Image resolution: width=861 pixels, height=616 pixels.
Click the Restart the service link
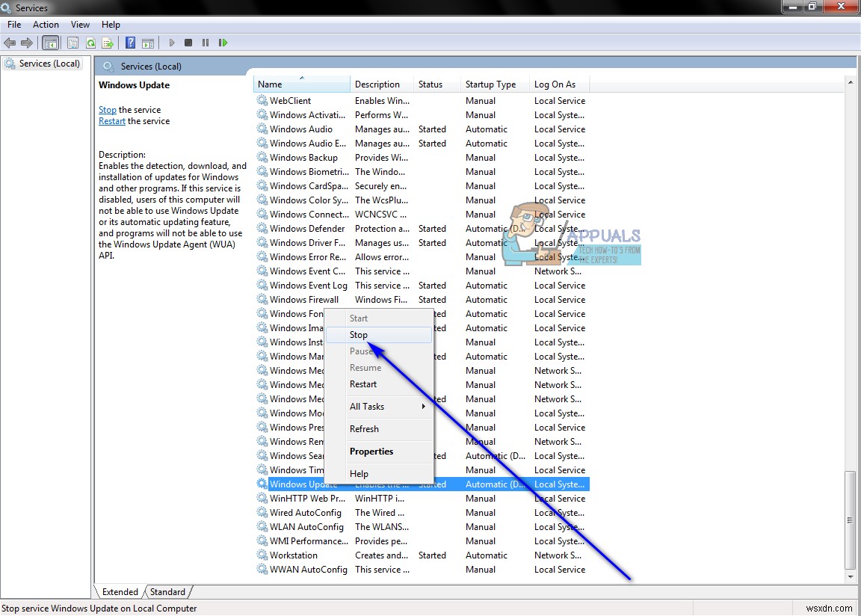point(111,120)
